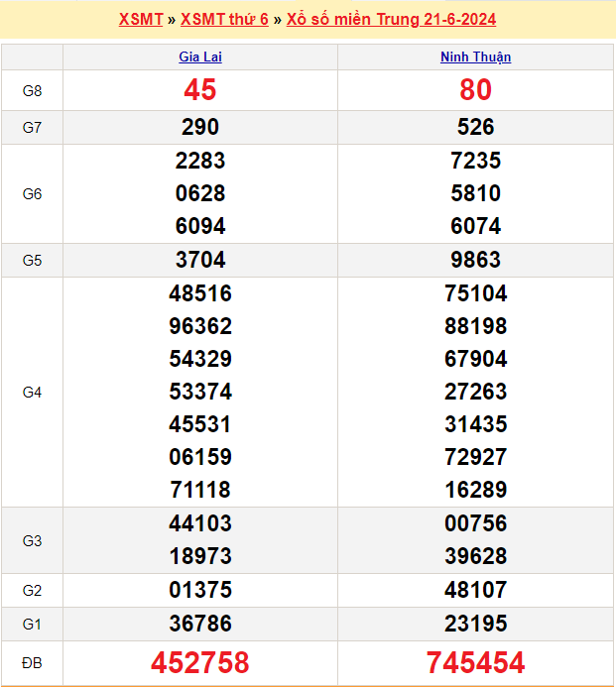Image resolution: width=616 pixels, height=687 pixels.
Task: Select Ninh Thuận special prize 745454
Action: (475, 662)
